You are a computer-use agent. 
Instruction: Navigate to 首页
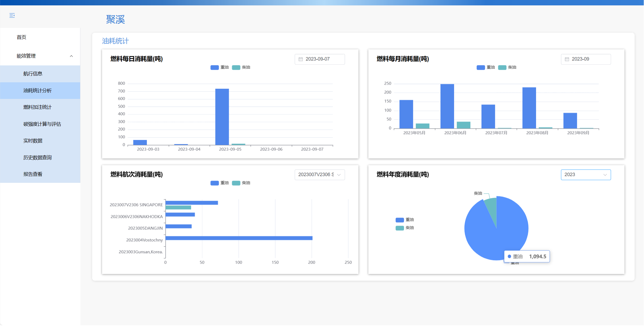(x=21, y=37)
